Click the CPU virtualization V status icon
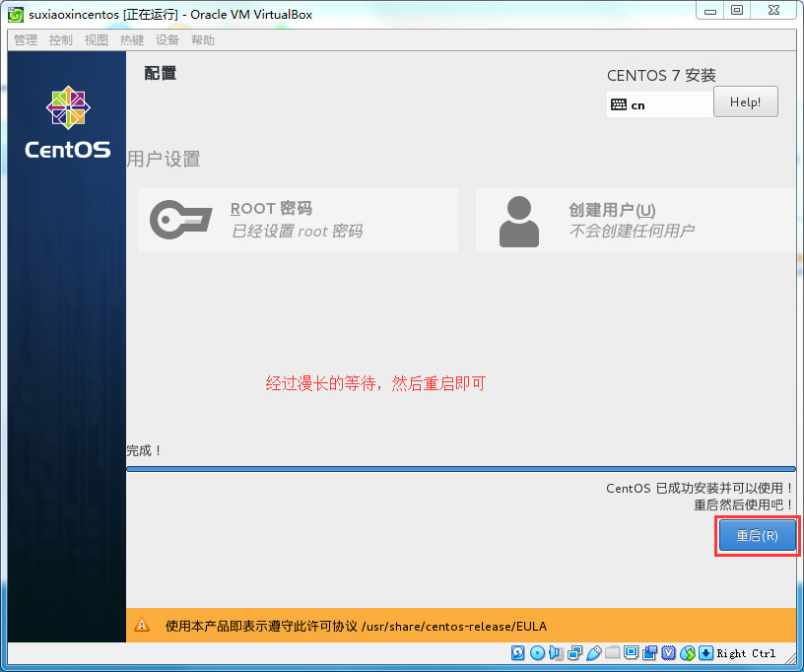The width and height of the screenshot is (804, 672). [669, 652]
